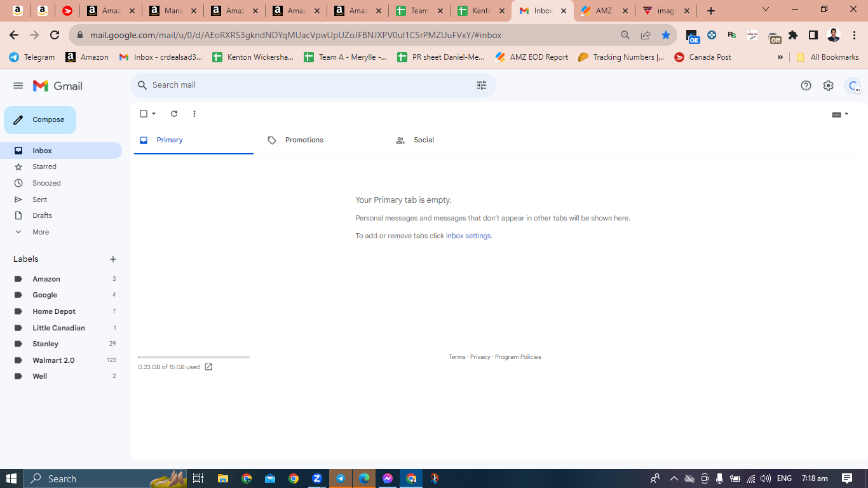Viewport: 868px width, 488px height.
Task: Open the taskbar volume control
Action: pos(766,478)
